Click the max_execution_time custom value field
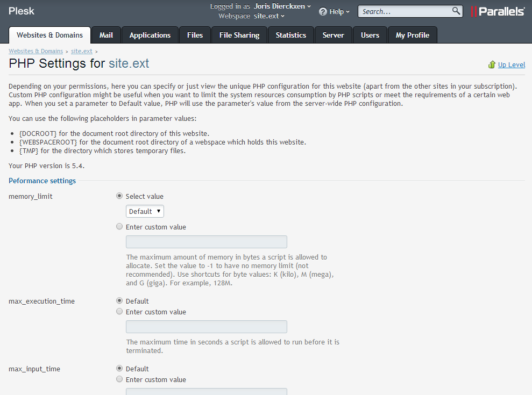Screen dimensions: 532x395 pyautogui.click(x=206, y=327)
